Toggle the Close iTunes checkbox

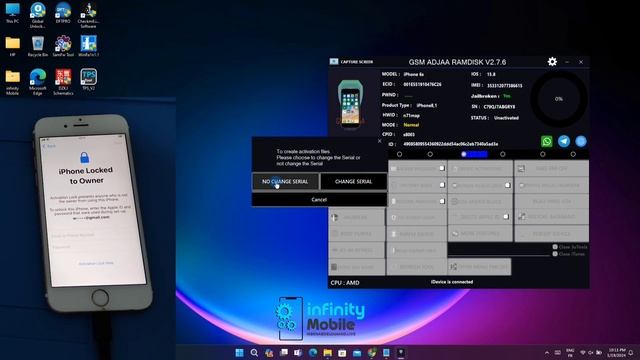(x=555, y=254)
